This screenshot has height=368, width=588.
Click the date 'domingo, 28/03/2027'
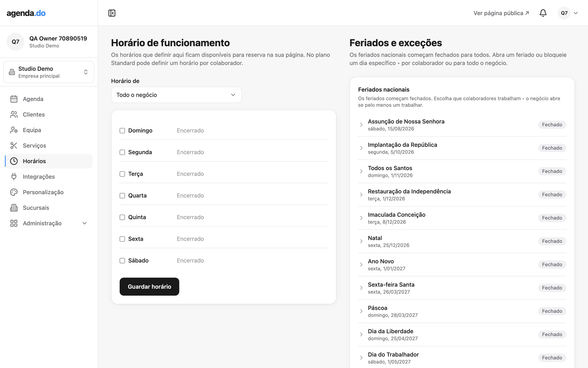click(x=393, y=315)
